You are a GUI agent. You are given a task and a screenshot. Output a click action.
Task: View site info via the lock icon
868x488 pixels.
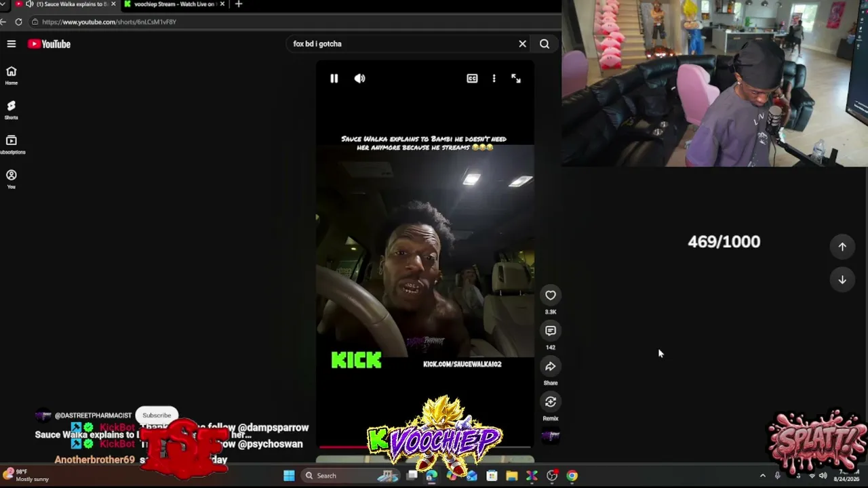[35, 22]
